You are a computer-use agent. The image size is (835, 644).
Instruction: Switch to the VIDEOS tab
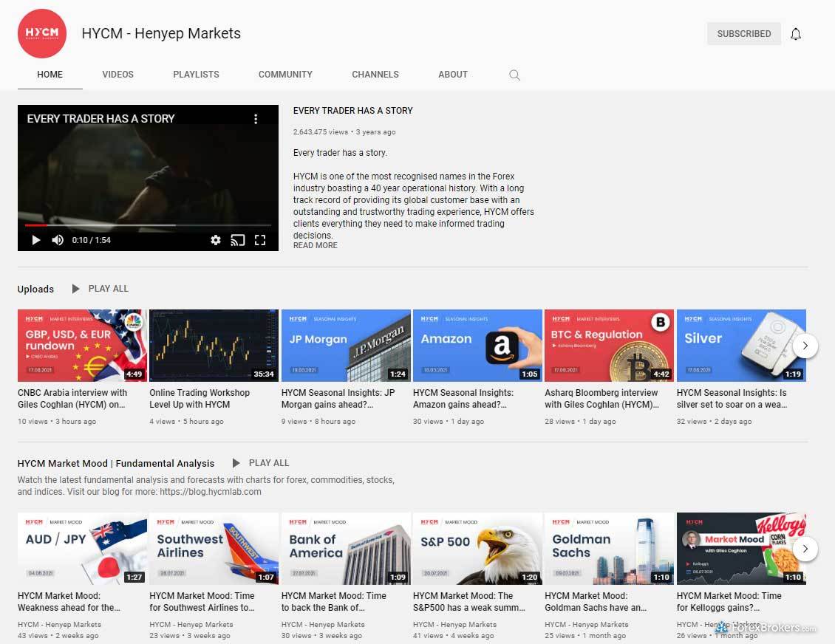pyautogui.click(x=117, y=75)
